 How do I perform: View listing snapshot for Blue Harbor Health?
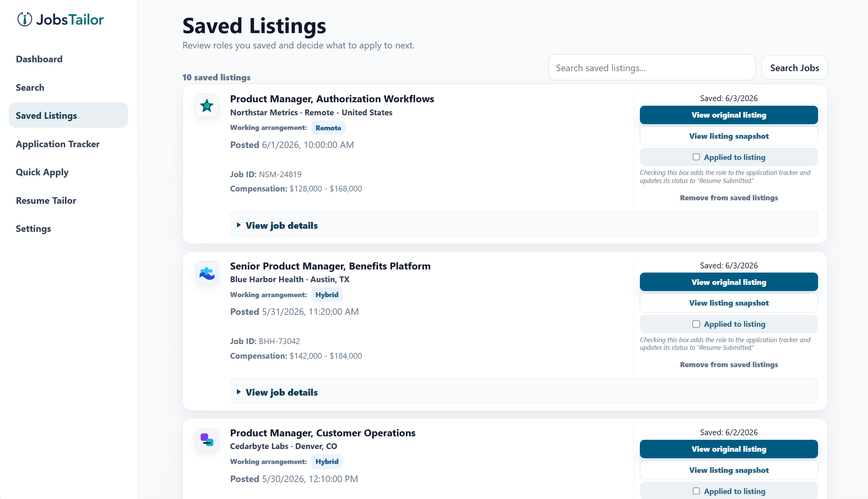[x=729, y=303]
